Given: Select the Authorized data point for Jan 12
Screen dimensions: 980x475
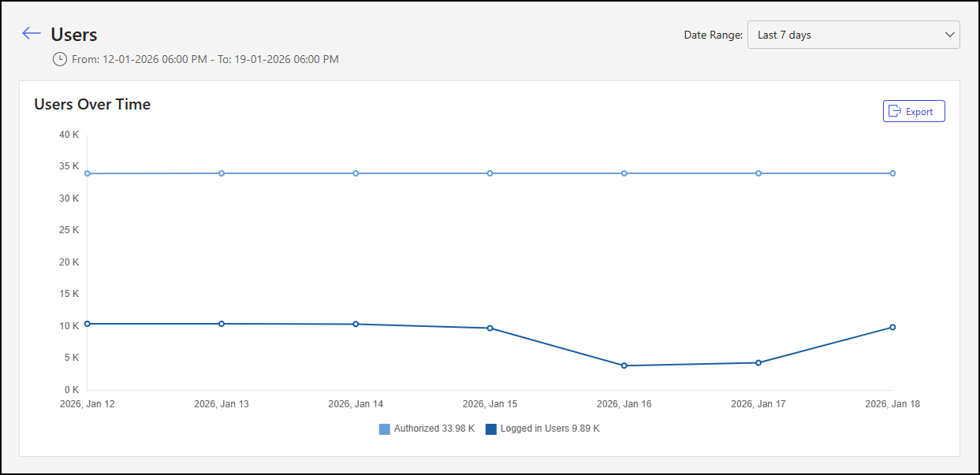Looking at the screenshot, I should click(x=88, y=173).
